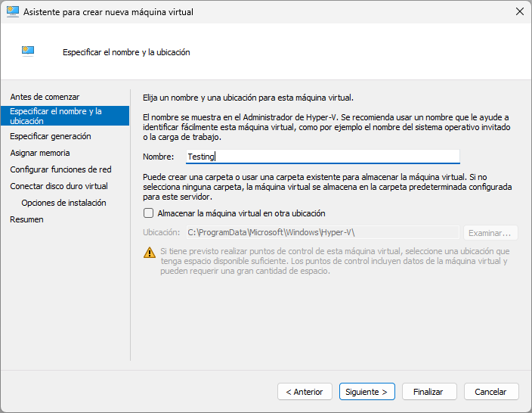Screen dimensions: 532x413
Task: Click the Ubicación path field
Action: (323, 233)
